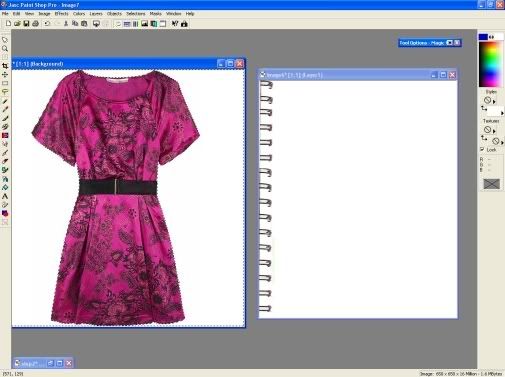Viewport: 505px width, 377px height.
Task: Click the white background color swatch
Action: pos(499,37)
